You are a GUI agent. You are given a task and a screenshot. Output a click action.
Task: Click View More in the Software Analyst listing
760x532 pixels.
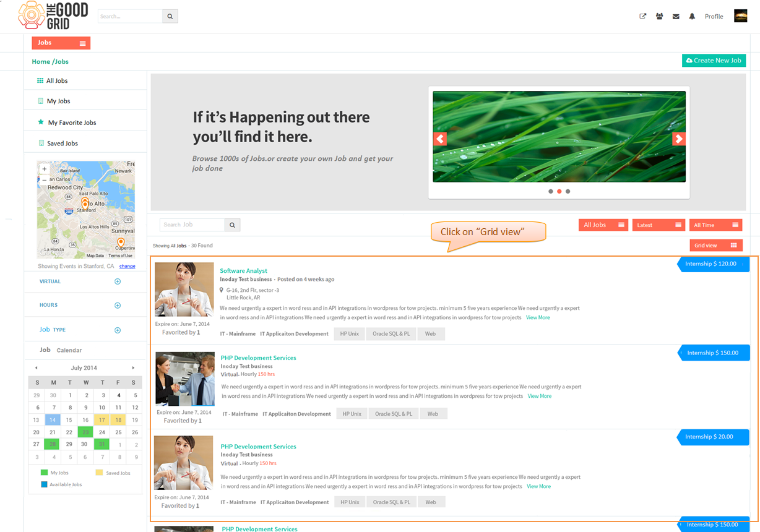[x=538, y=317]
